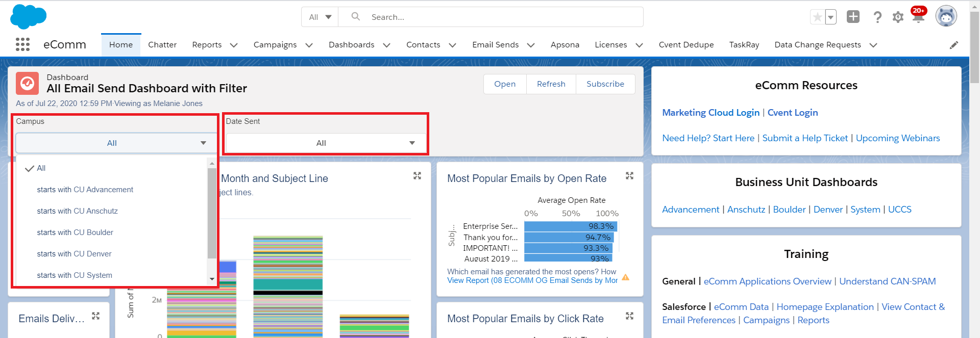The image size is (980, 338).
Task: Click the Open dashboard button
Action: [505, 84]
